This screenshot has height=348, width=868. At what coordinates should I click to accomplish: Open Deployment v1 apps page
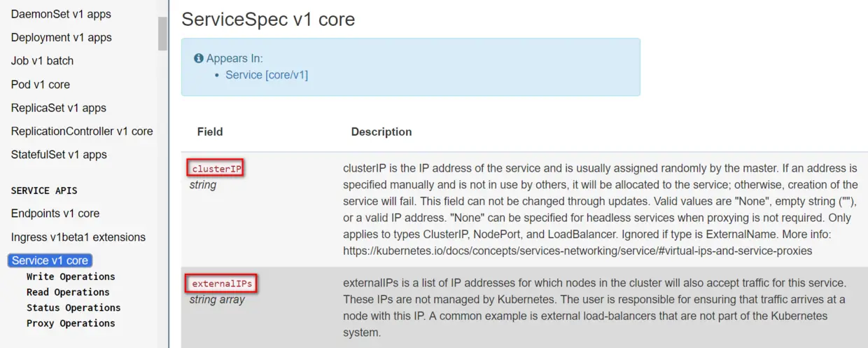[61, 38]
